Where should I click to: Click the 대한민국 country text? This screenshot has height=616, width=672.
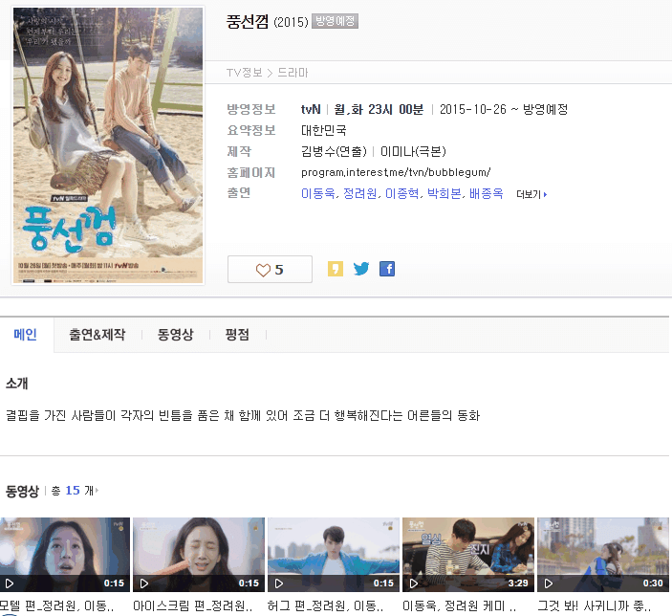(x=323, y=130)
